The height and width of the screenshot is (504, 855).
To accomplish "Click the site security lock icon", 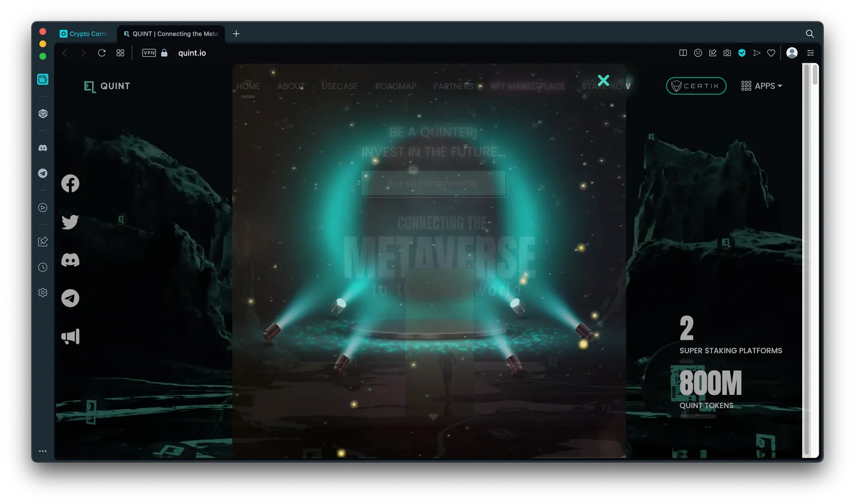I will [x=165, y=53].
